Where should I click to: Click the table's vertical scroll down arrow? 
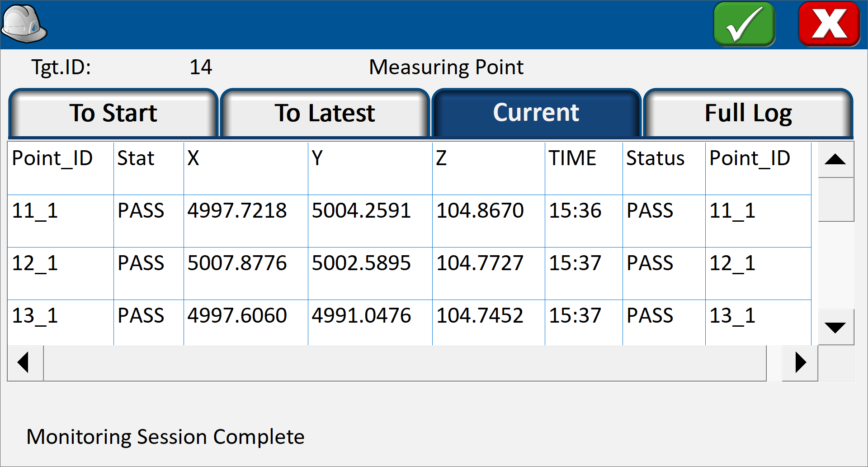tap(835, 327)
